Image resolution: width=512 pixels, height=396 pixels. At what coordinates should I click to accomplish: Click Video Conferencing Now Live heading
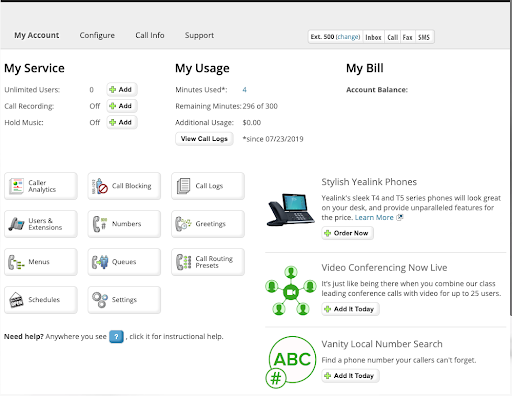click(x=384, y=268)
